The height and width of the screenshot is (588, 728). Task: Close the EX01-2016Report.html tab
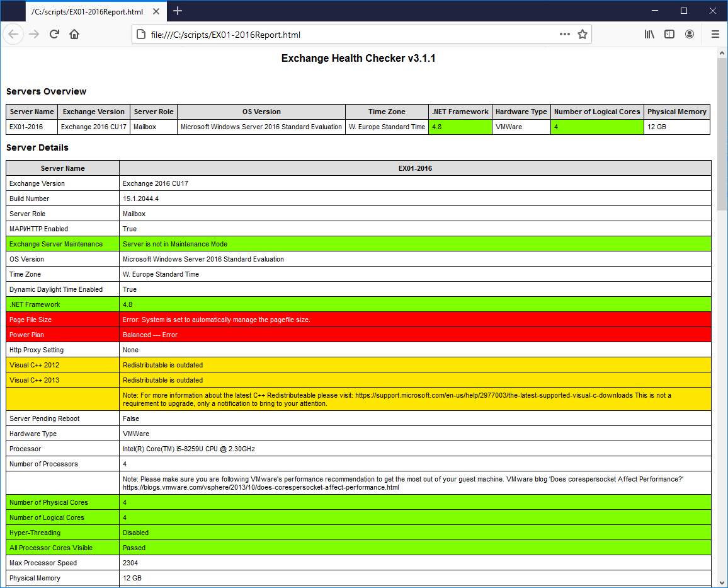coord(156,11)
